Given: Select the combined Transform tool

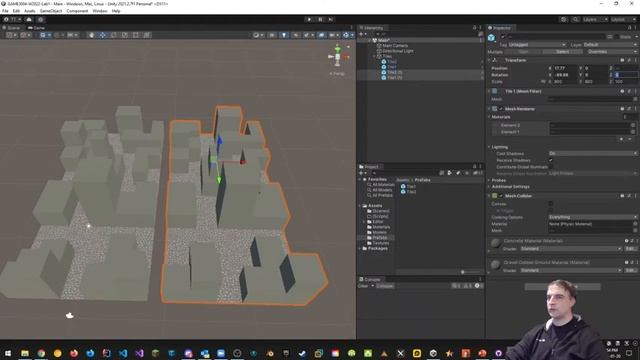Looking at the screenshot, I should pos(147,35).
